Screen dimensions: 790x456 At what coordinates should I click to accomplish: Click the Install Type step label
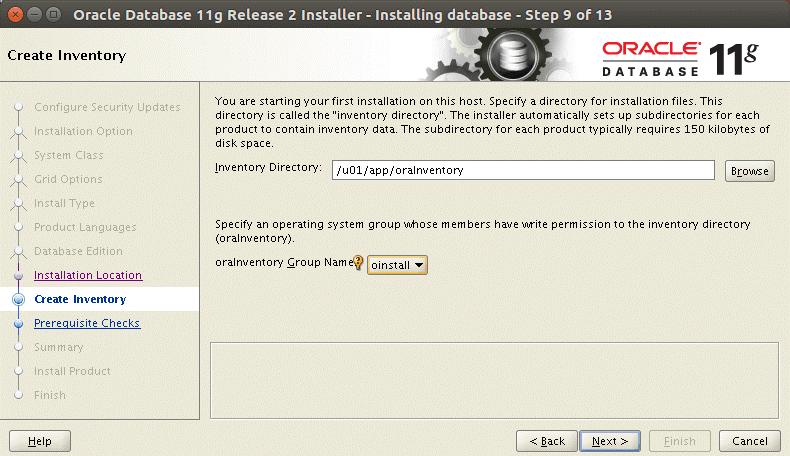pyautogui.click(x=64, y=203)
